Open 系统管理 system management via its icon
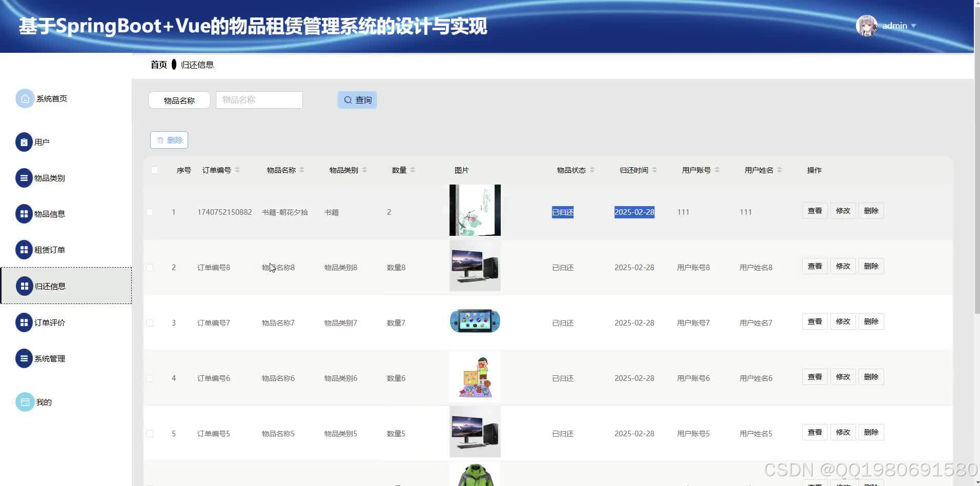980x486 pixels. pos(25,358)
